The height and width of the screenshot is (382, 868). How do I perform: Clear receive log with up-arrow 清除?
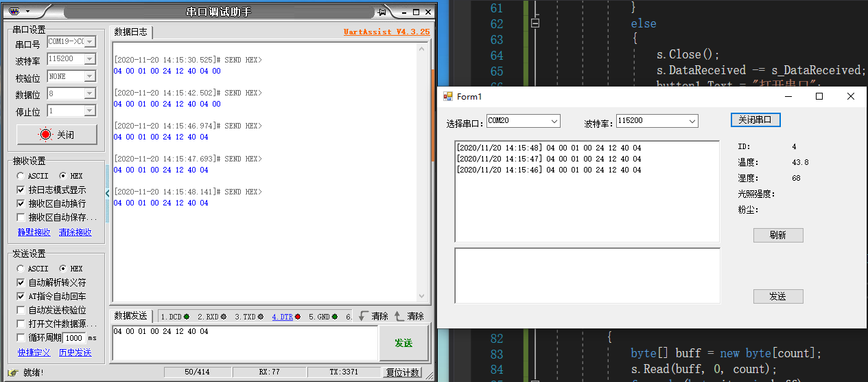409,316
